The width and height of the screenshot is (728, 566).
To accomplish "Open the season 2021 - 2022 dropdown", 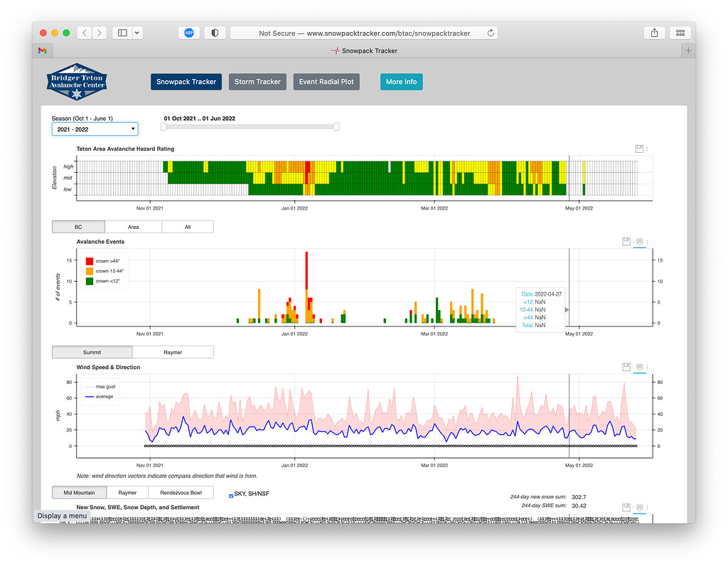I will 95,129.
